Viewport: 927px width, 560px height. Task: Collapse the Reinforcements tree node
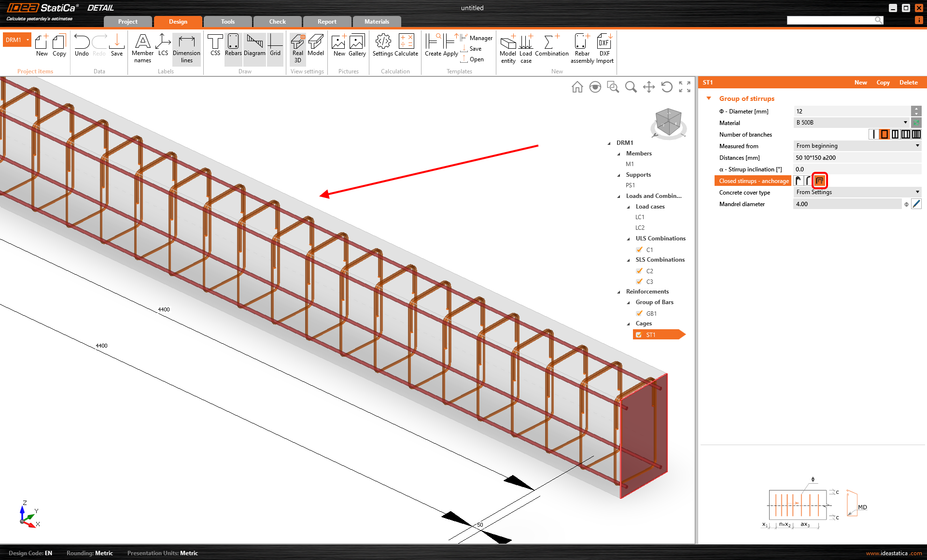(x=619, y=292)
